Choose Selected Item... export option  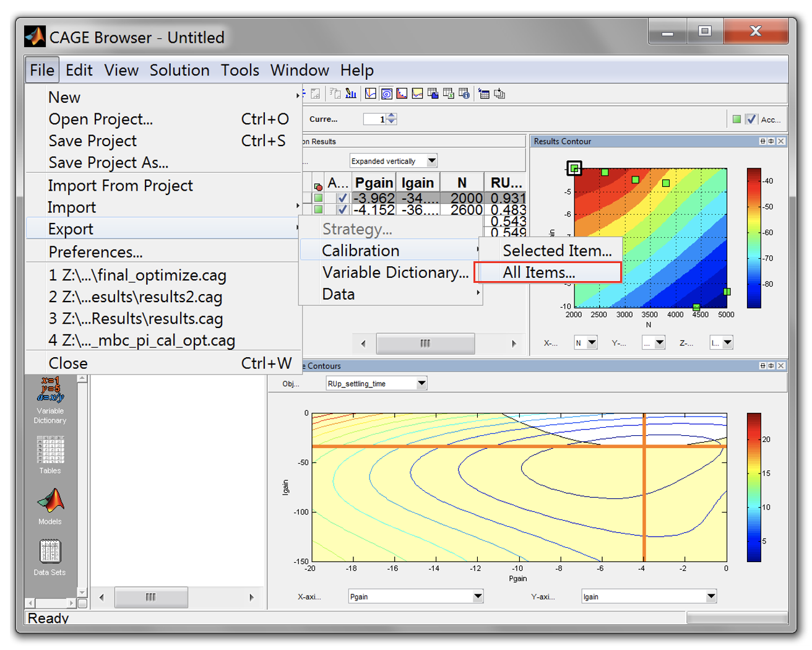pos(550,251)
